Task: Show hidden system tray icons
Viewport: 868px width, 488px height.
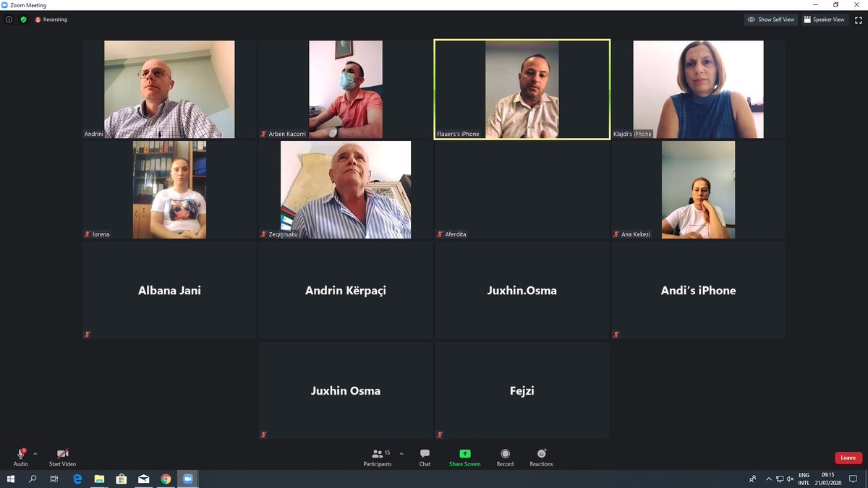Action: click(x=768, y=479)
